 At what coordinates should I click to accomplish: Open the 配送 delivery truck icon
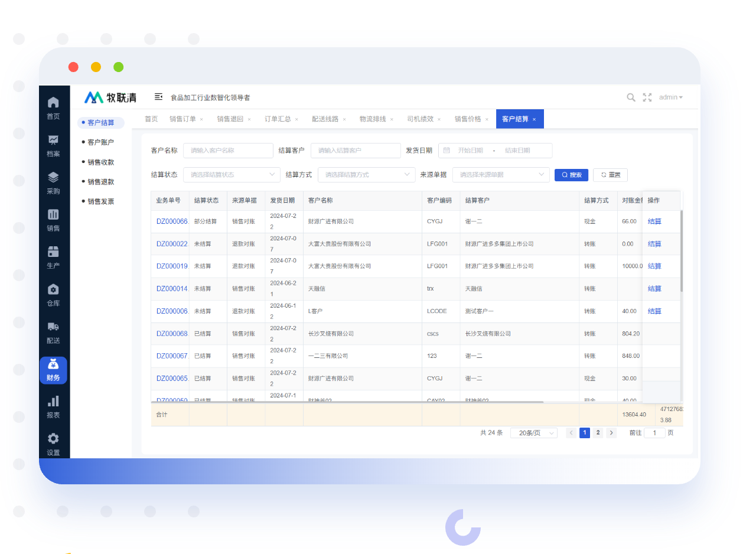[53, 327]
